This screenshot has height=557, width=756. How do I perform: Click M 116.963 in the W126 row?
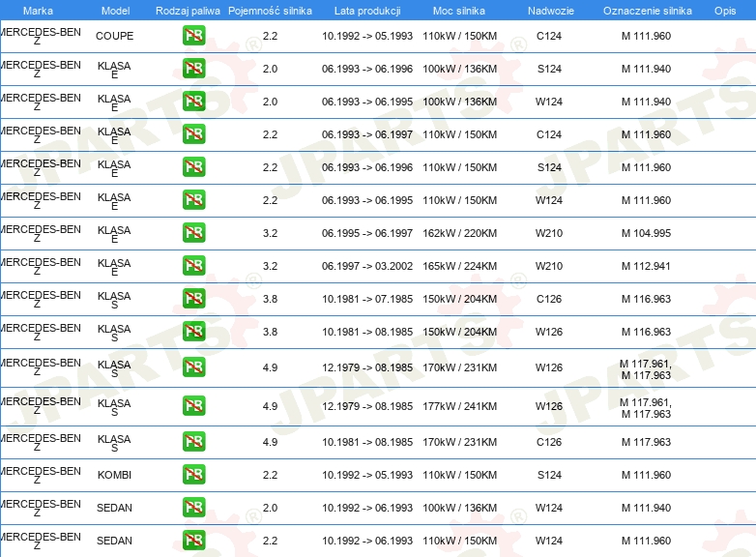tap(646, 332)
